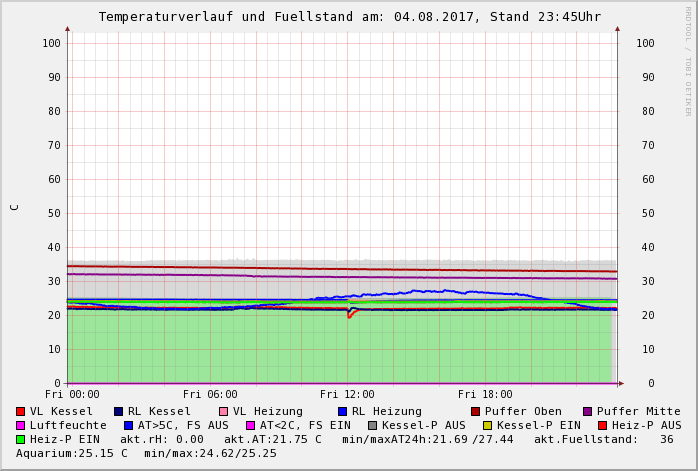Click the green Heiz-P EIN swatch

20,439
